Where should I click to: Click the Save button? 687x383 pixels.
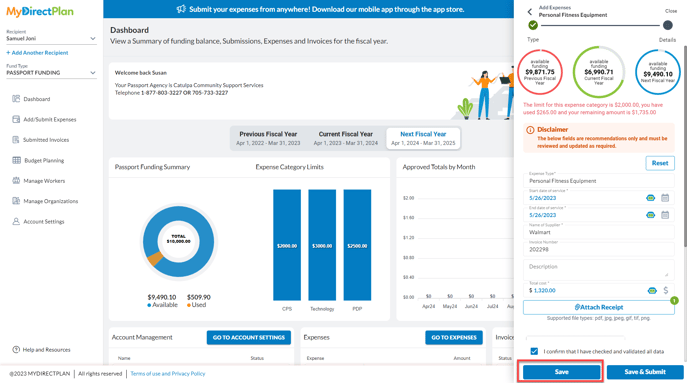pos(561,372)
